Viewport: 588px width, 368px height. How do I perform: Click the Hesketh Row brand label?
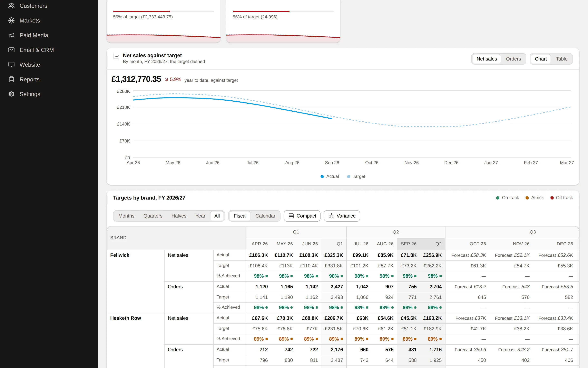[125, 318]
